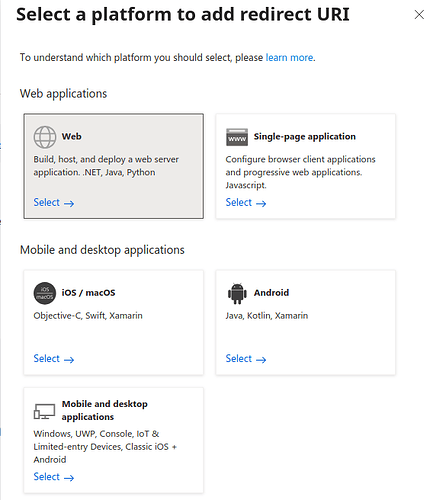The height and width of the screenshot is (500, 445).
Task: Click Select under iOS / macOS
Action: (54, 359)
